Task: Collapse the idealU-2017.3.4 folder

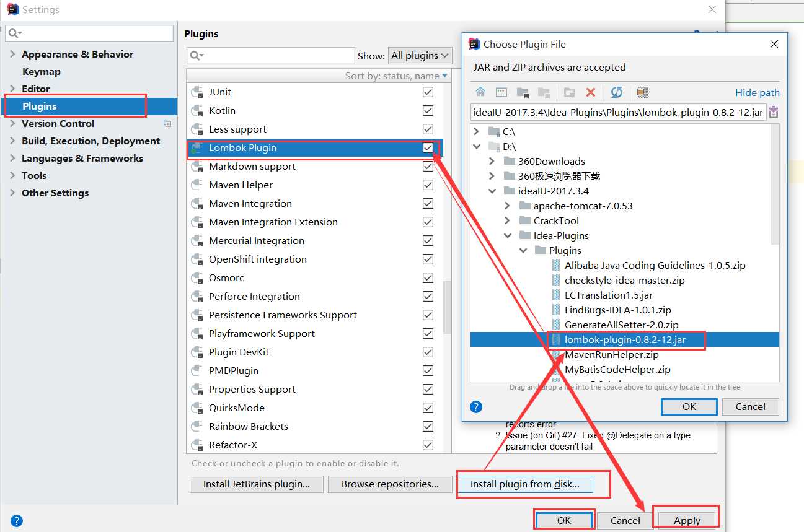Action: [x=492, y=191]
